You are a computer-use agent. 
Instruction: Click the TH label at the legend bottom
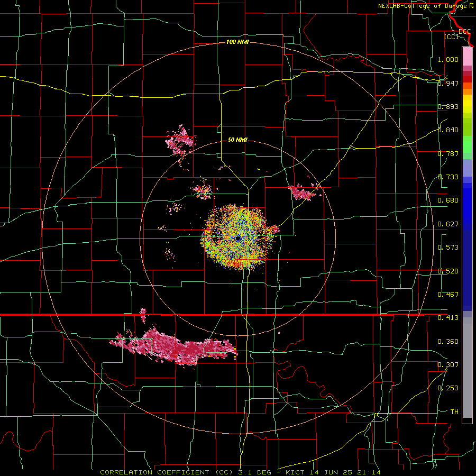click(x=454, y=411)
